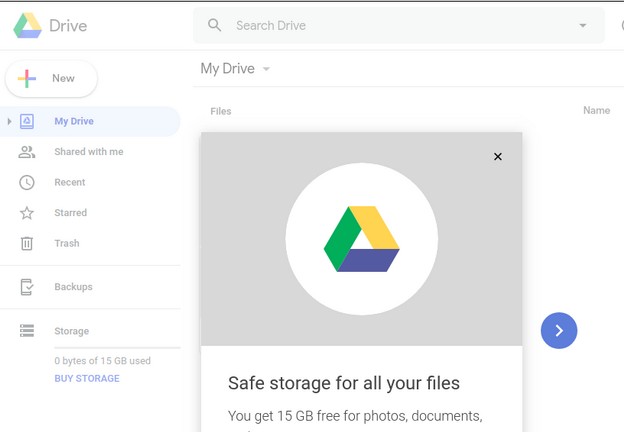Click the 0 bytes of 15 GB used text
624x432 pixels.
[103, 361]
